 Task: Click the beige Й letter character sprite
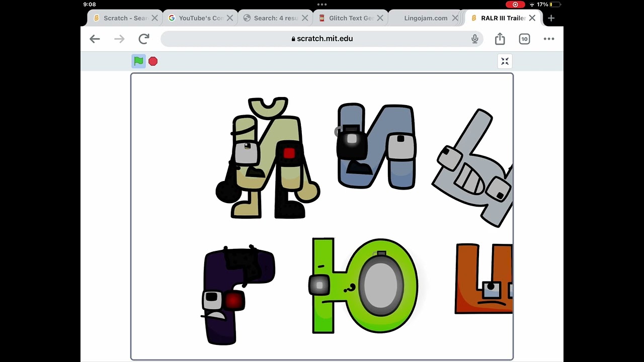(268, 158)
